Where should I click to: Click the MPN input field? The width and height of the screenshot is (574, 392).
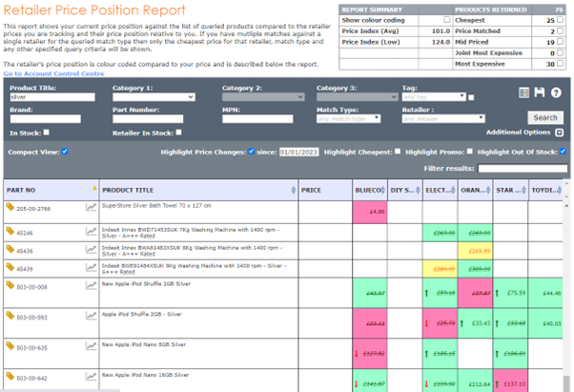(x=257, y=118)
